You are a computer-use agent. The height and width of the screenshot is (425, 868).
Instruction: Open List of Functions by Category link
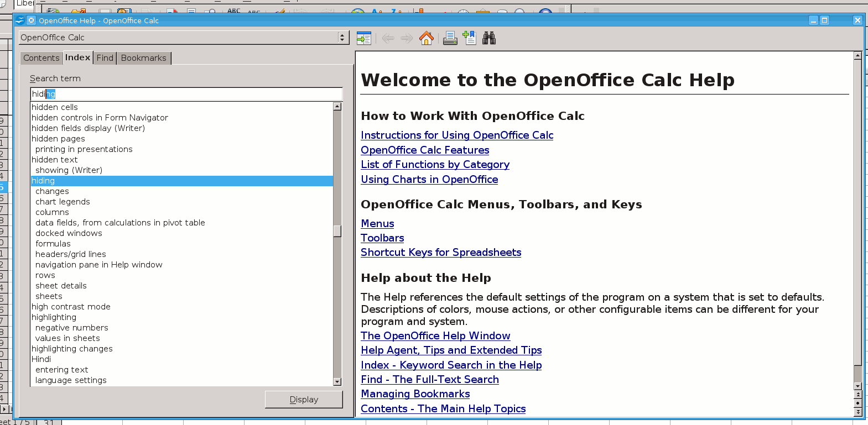coord(435,165)
